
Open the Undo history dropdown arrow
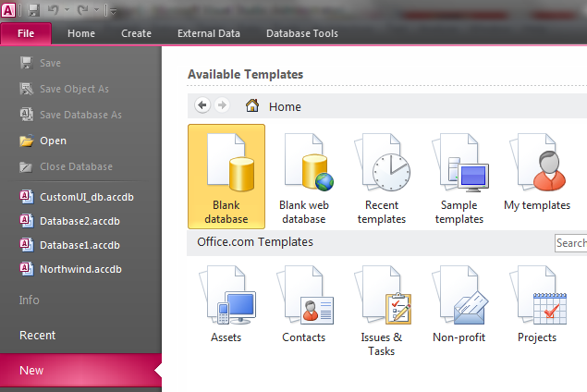pyautogui.click(x=67, y=10)
